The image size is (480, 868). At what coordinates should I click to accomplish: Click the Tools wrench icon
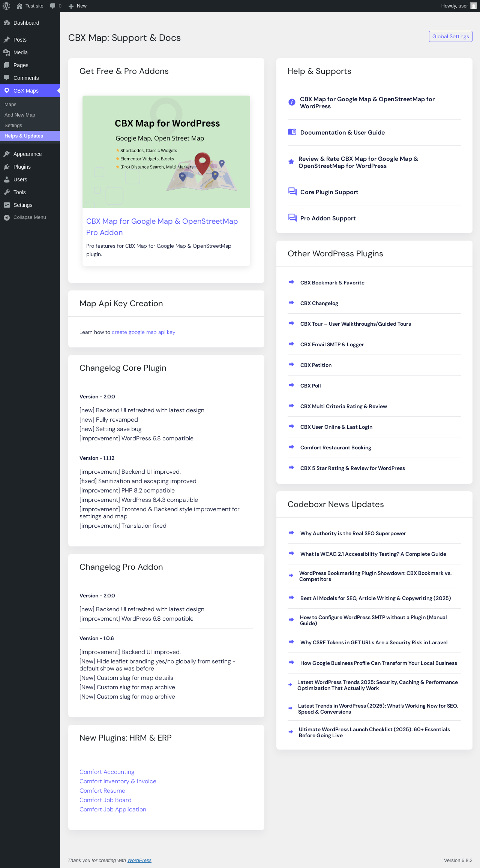coord(7,192)
